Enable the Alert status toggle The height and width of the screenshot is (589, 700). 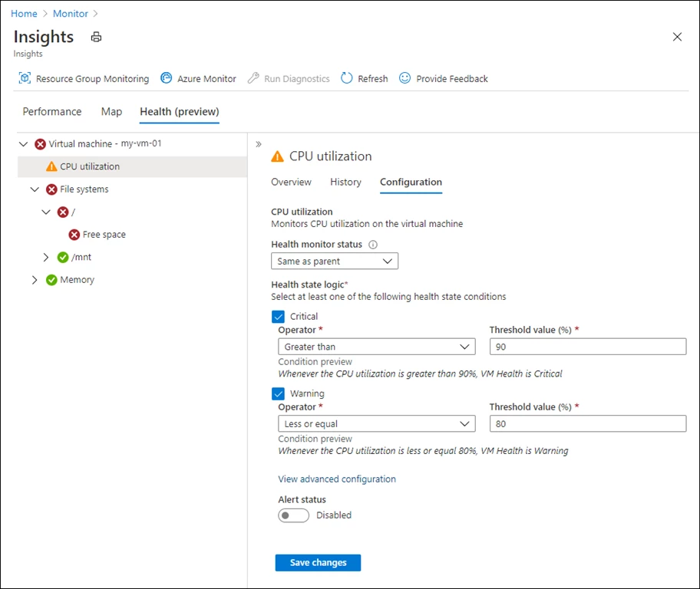(x=293, y=515)
